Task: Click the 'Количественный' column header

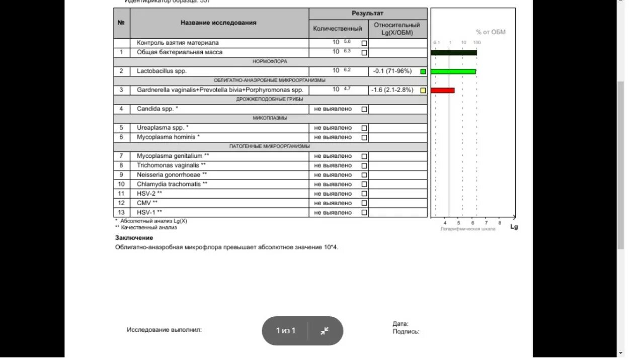Action: click(x=338, y=29)
